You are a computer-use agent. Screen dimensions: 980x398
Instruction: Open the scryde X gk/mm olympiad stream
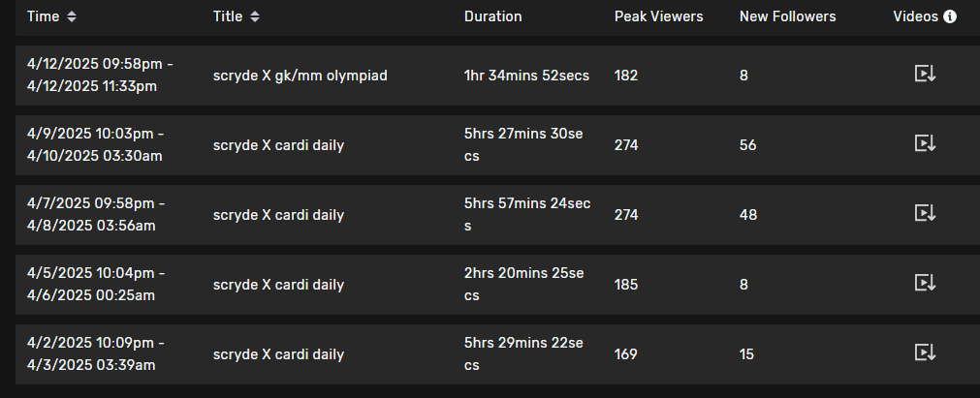(x=300, y=75)
